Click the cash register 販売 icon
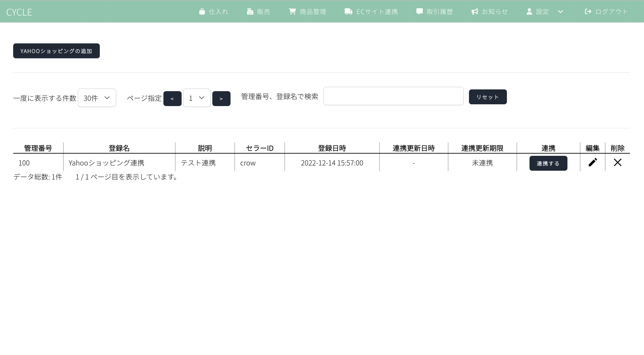Screen dimensions: 644x355 [250, 11]
